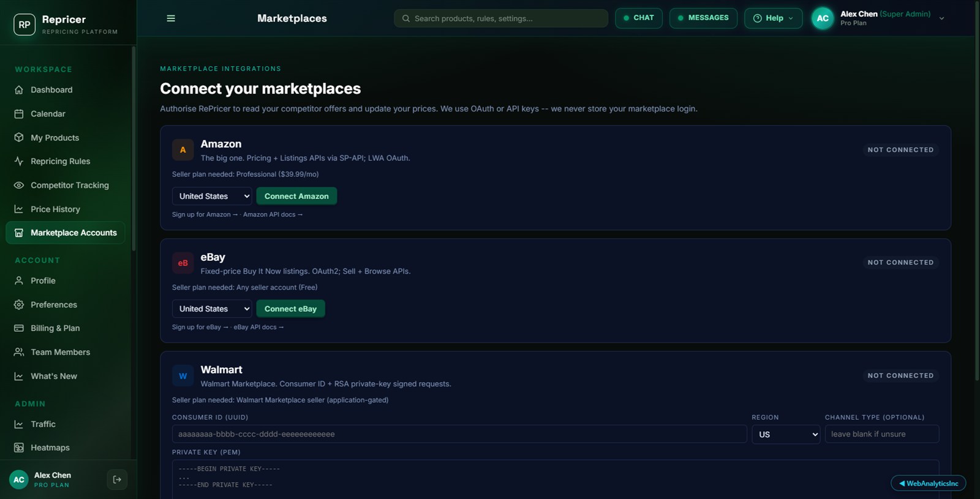Click the Connect eBay button
Screen dimensions: 980x499
click(x=290, y=309)
